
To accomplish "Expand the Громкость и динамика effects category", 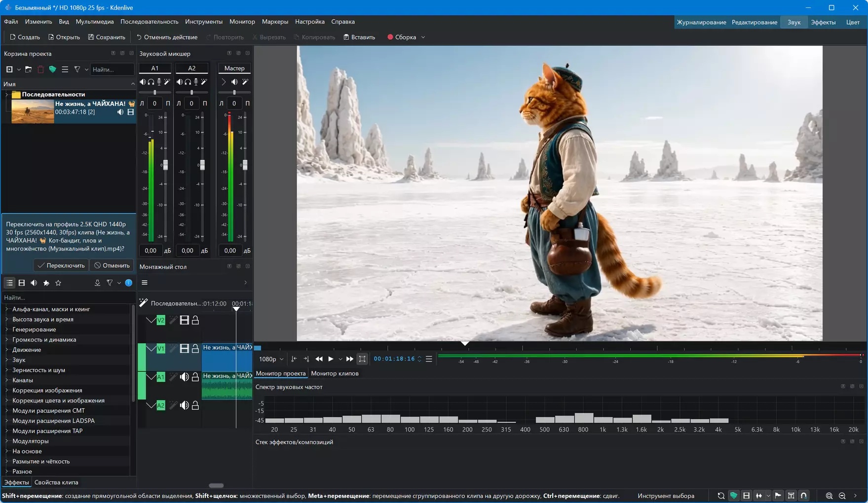I will pos(7,340).
